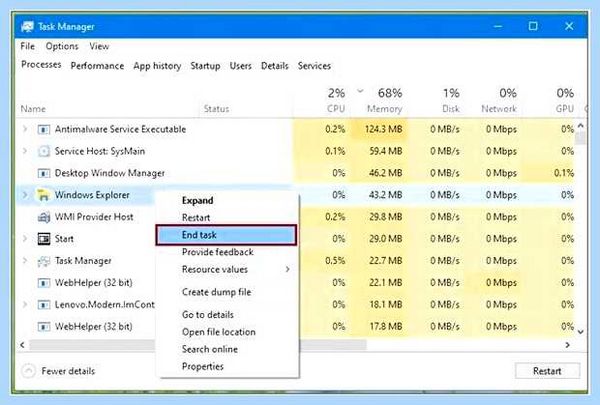Sort by the Network column header

click(499, 109)
